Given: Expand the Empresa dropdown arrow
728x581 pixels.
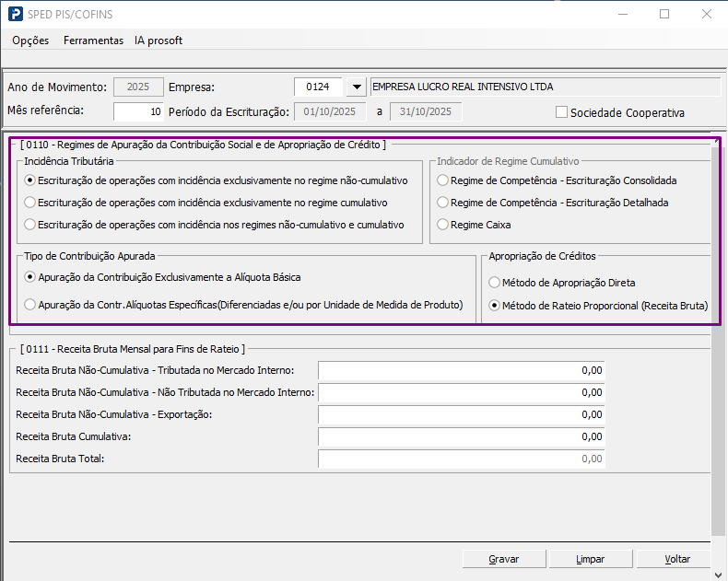Looking at the screenshot, I should click(x=356, y=87).
